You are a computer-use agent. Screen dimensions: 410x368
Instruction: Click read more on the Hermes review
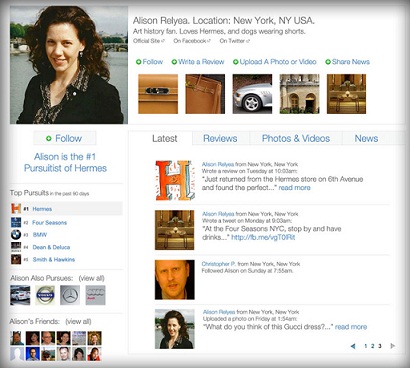click(x=294, y=188)
